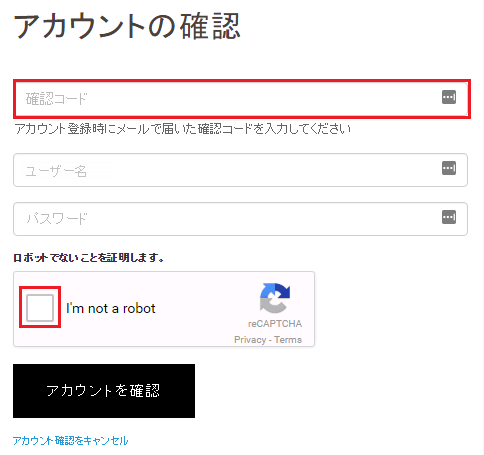Click the password manager icon in ユーザー名 field
Viewport: 484px width, 455px height.
click(x=449, y=168)
